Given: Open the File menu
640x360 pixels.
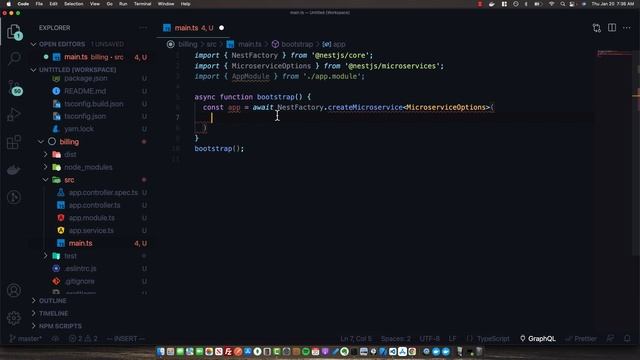Looking at the screenshot, I should 39,4.
